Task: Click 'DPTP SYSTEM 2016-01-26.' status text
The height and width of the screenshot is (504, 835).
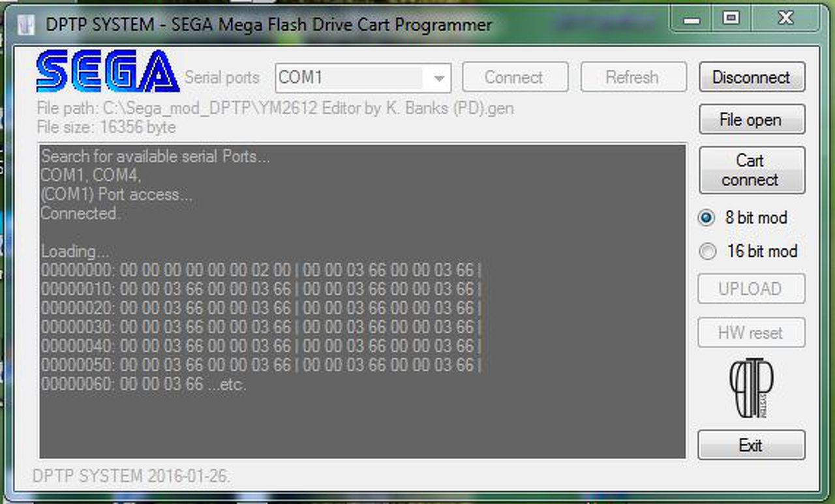Action: point(131,477)
